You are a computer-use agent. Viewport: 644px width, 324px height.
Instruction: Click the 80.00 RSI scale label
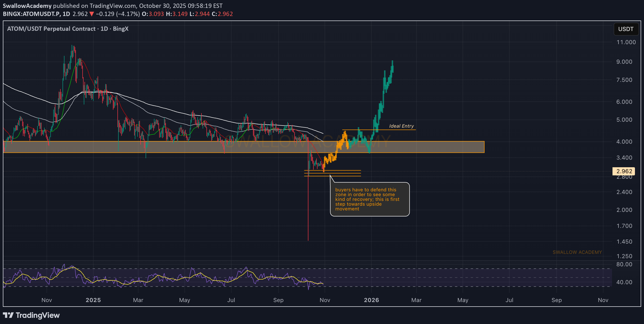point(624,264)
